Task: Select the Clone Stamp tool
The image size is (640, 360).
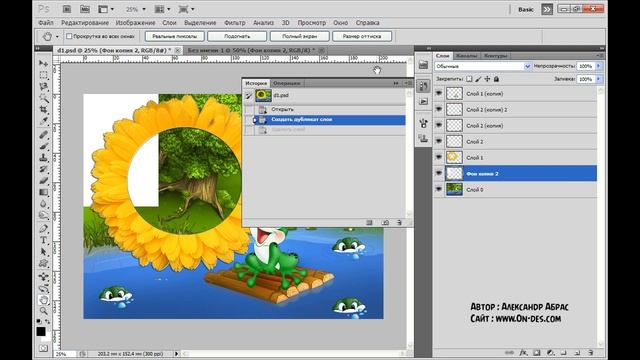Action: [x=43, y=158]
